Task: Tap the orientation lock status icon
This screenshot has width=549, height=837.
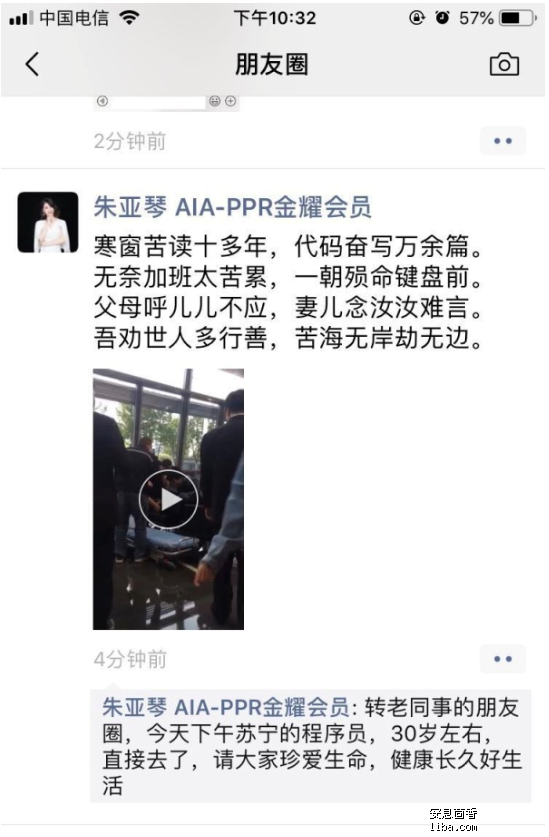Action: pyautogui.click(x=417, y=18)
